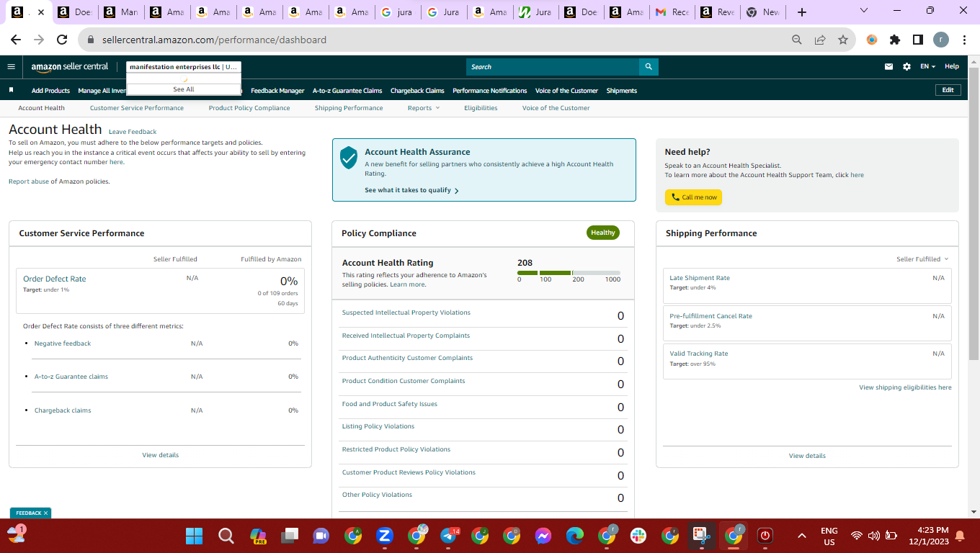Open Feedback Manager in the favorites bar
Viewport: 980px width, 553px height.
(x=277, y=91)
